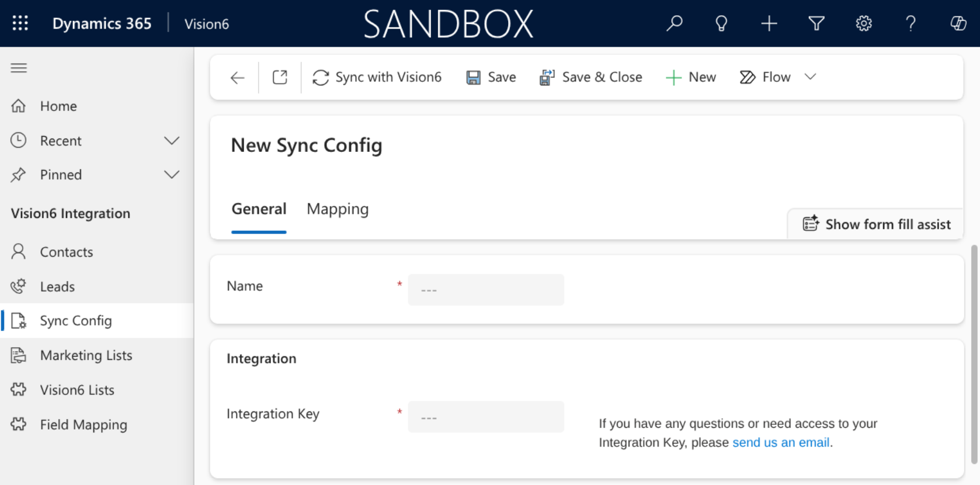The image size is (980, 485).
Task: Open the app launcher waffle icon
Action: 20,23
